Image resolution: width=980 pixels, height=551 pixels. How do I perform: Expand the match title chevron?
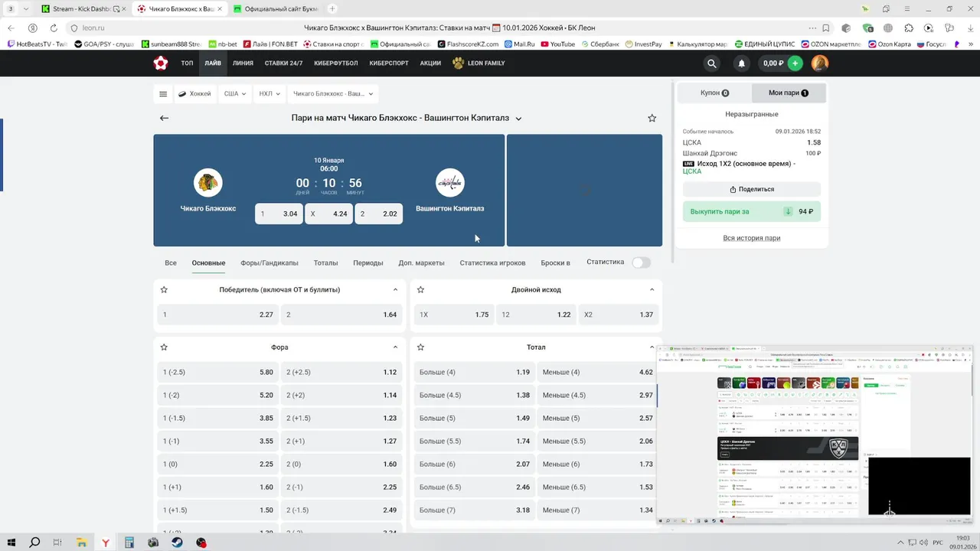tap(518, 119)
